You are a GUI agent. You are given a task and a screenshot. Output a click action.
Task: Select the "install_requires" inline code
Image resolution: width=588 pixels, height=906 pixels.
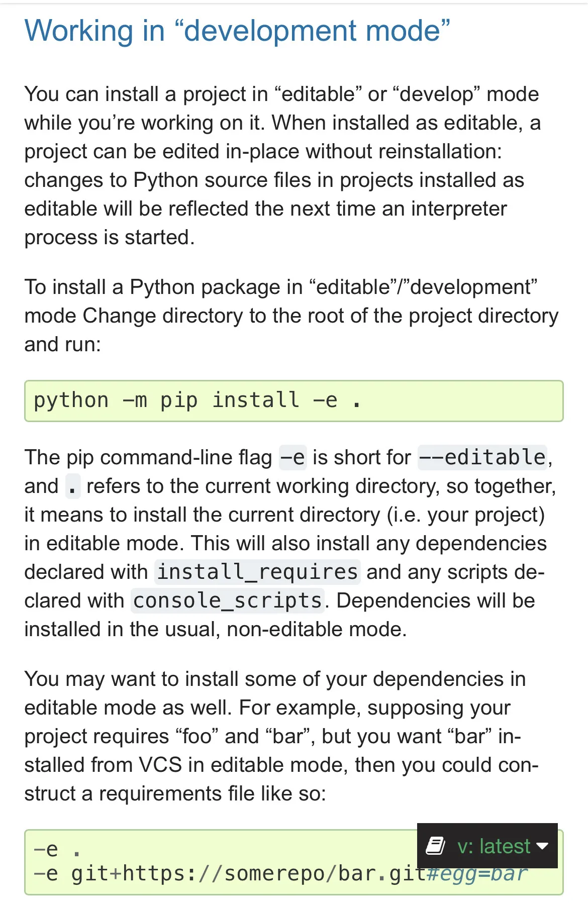[x=257, y=572]
